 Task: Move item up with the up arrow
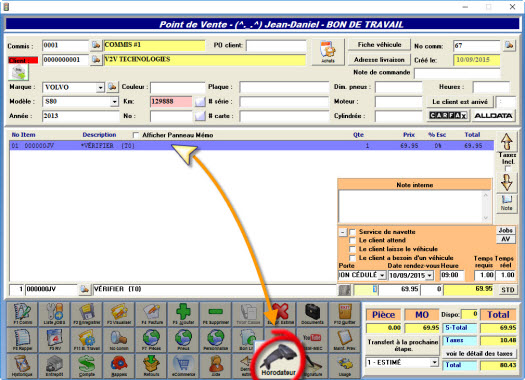507,142
